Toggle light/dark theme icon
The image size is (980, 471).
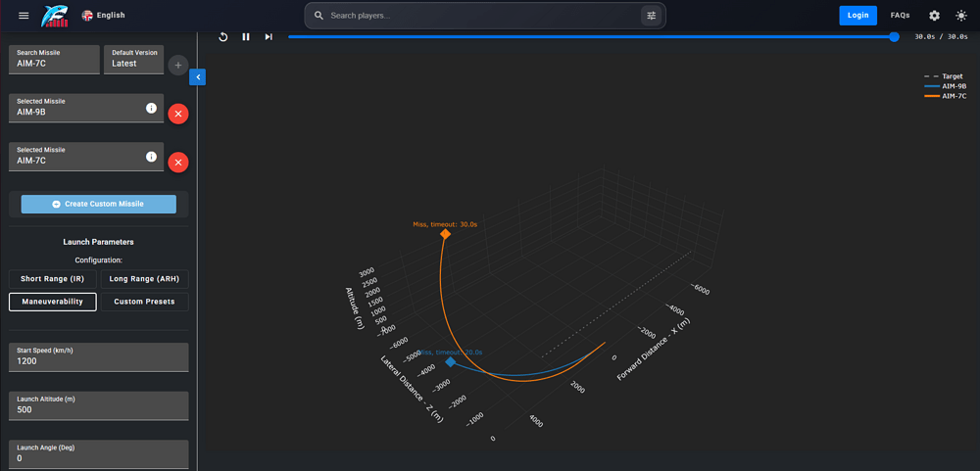coord(961,16)
